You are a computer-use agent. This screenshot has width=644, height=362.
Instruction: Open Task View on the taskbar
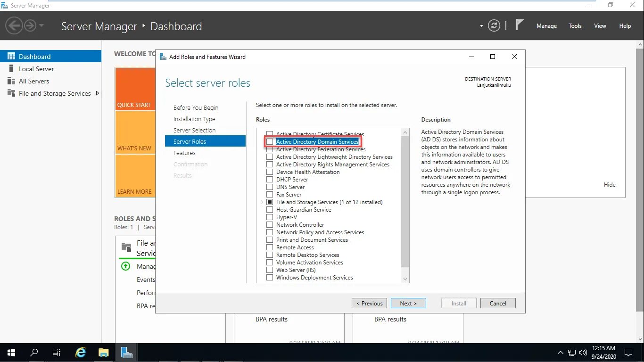tap(57, 353)
